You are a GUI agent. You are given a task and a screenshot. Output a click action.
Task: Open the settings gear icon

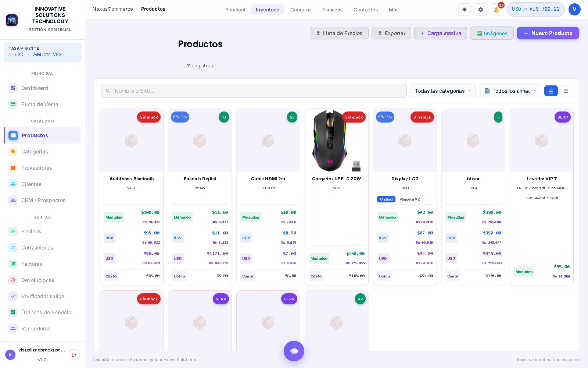(x=481, y=10)
